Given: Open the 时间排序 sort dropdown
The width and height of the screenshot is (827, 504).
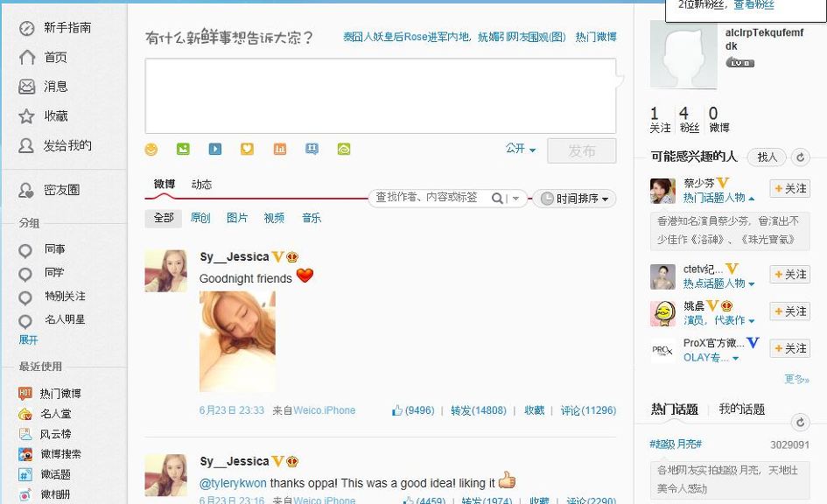Looking at the screenshot, I should pyautogui.click(x=574, y=199).
